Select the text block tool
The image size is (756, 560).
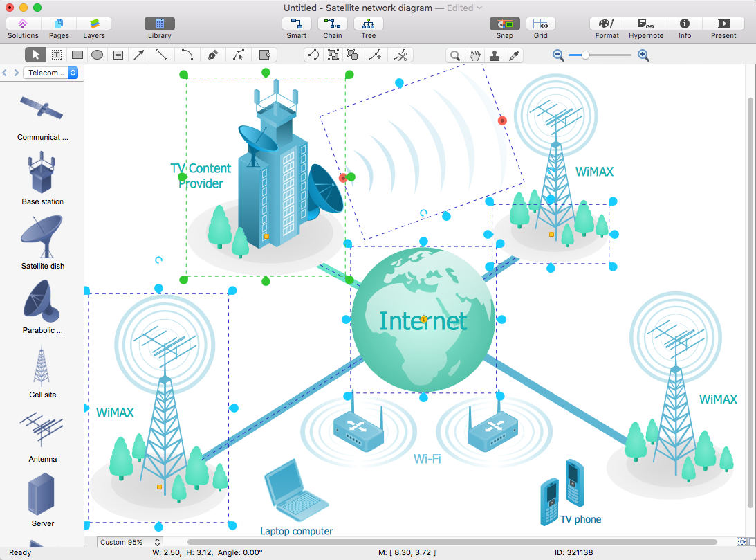(118, 55)
